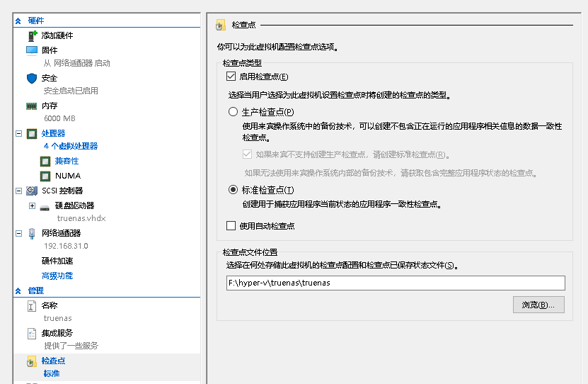
Task: Click the SCSI controller (SCSI 控制器) icon
Action: tap(32, 191)
